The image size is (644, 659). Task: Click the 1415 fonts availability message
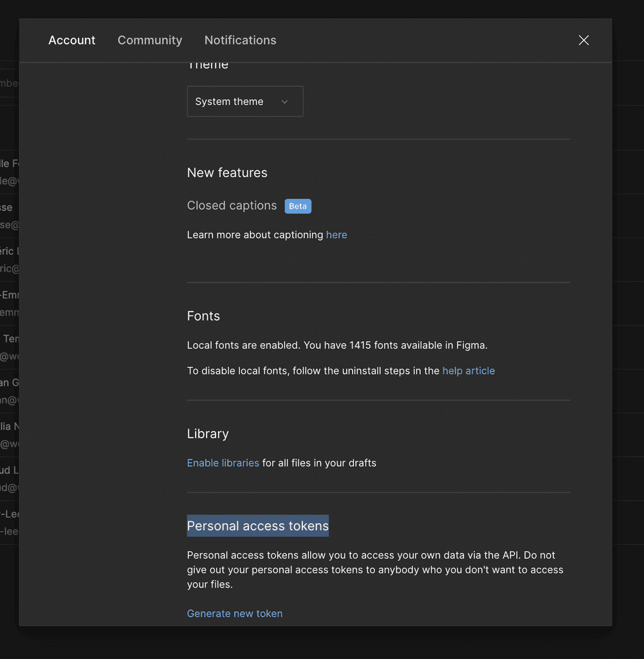(x=337, y=345)
